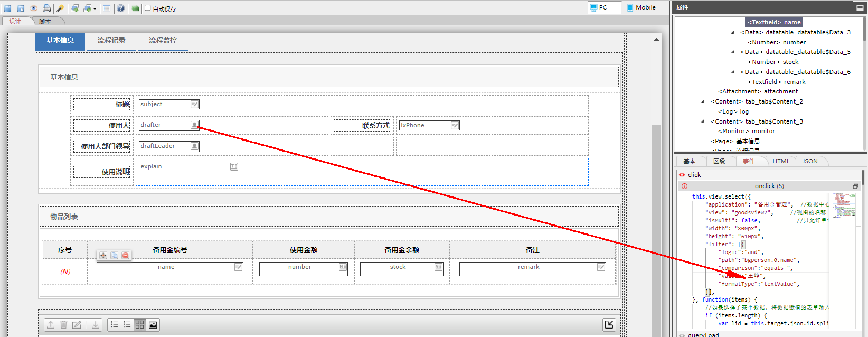868x337 pixels.
Task: Click the attachment upload icon
Action: (51, 325)
